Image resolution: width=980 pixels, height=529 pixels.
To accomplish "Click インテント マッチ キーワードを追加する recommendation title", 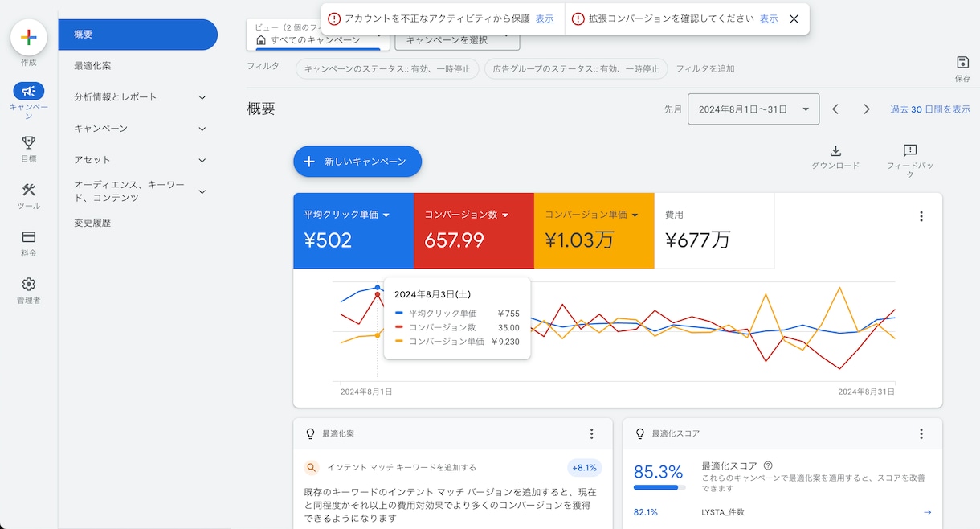I will tap(402, 467).
